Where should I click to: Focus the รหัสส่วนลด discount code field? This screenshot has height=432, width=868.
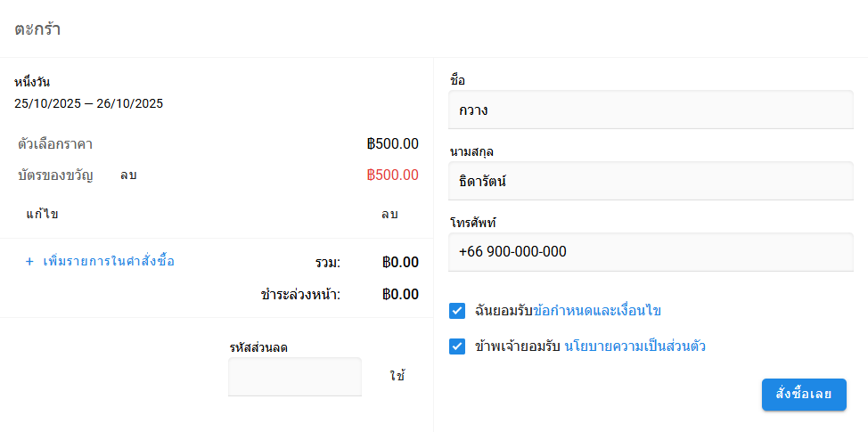pyautogui.click(x=295, y=377)
